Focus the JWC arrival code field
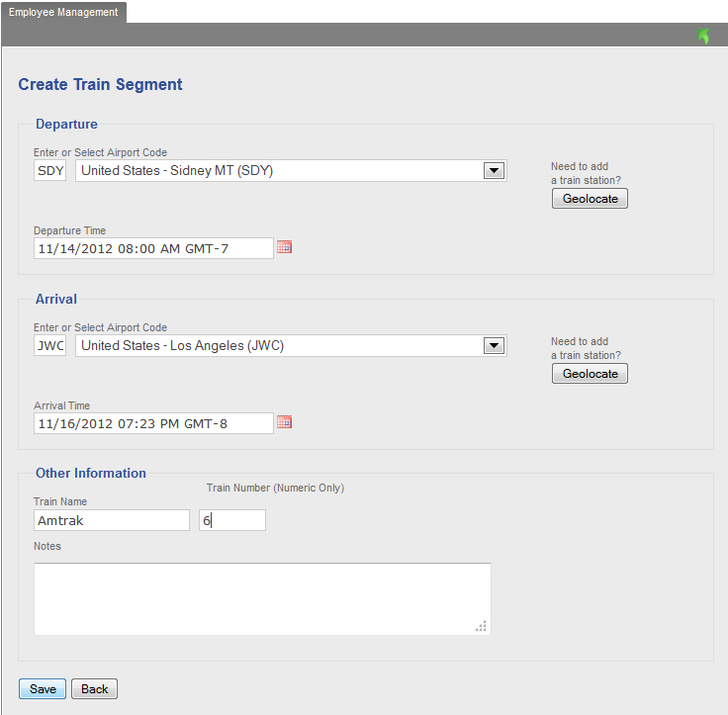This screenshot has height=715, width=728. point(50,345)
